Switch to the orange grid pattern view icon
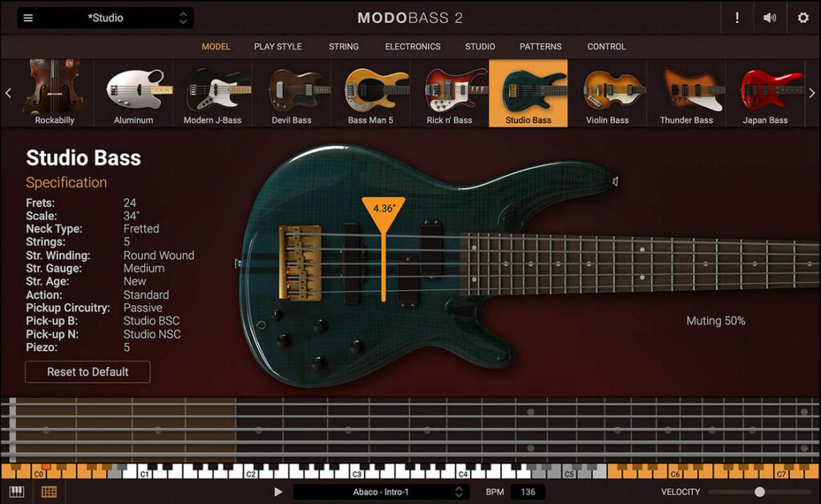Screen dimensions: 821x504 pos(49,492)
